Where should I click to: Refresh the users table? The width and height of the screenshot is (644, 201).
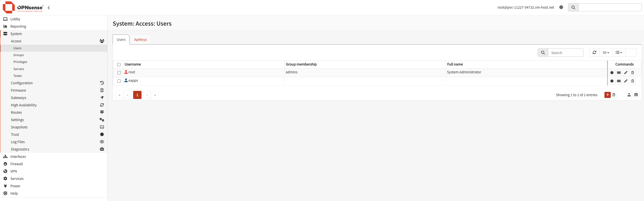tap(594, 53)
